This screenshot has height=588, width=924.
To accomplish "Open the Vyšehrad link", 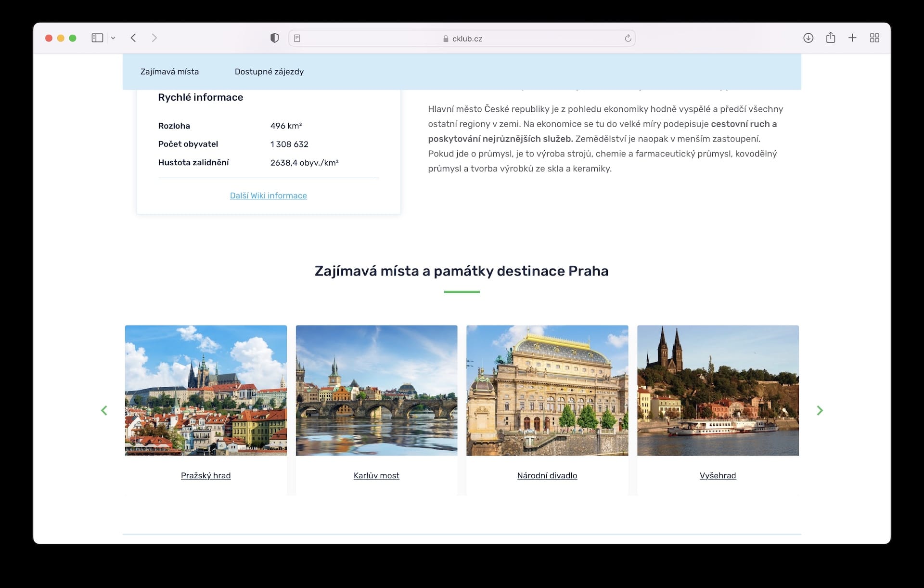I will click(718, 475).
